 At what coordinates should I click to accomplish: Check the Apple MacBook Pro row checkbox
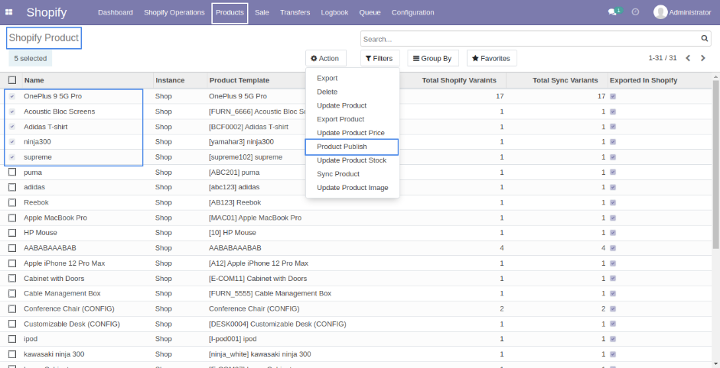[12, 218]
